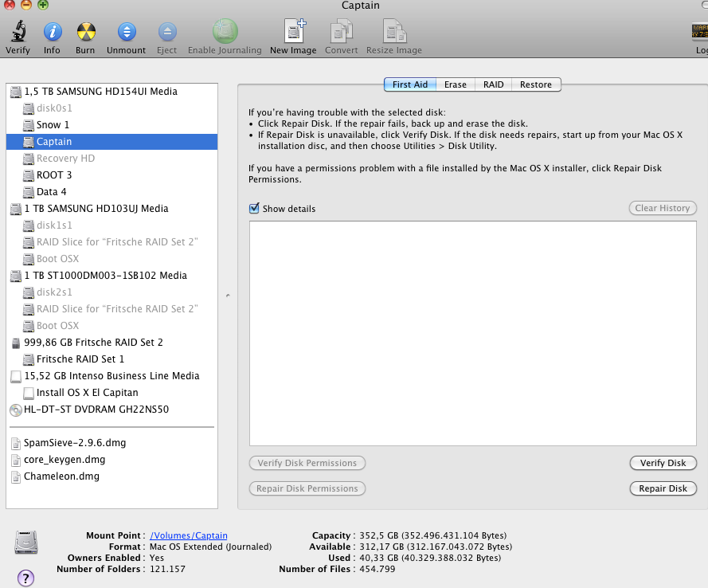The width and height of the screenshot is (708, 588).
Task: Uncheck the Show details checkbox
Action: pos(255,209)
